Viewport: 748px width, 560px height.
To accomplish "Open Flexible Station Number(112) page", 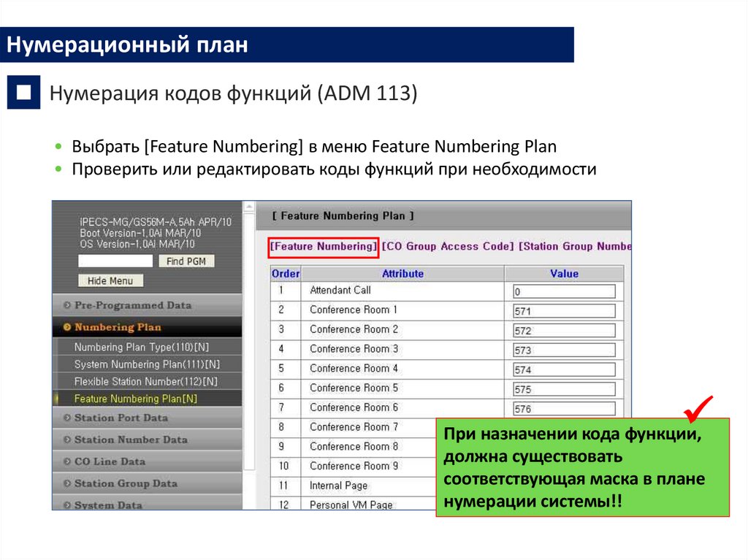I will pos(148,381).
